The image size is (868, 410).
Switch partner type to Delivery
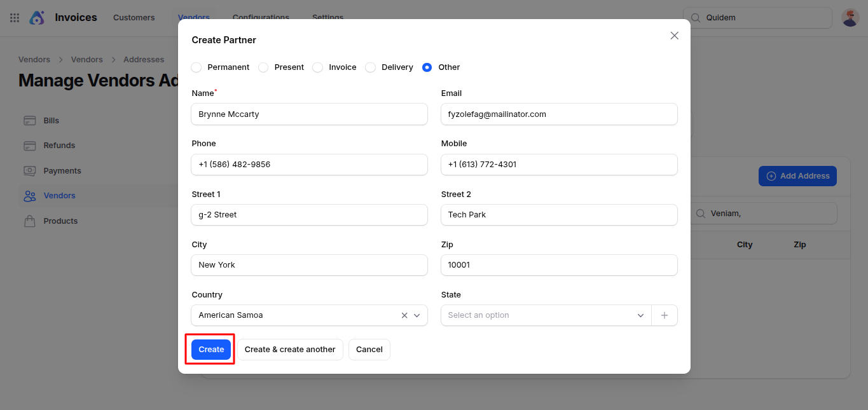coord(370,67)
